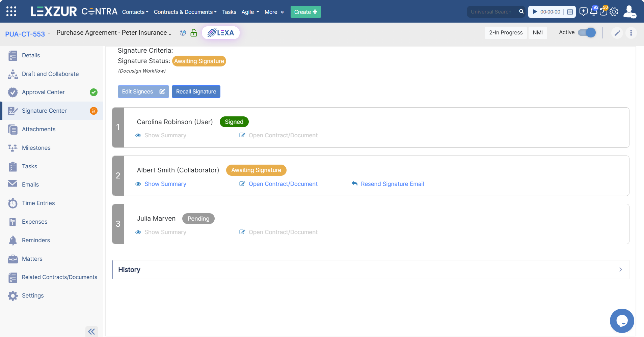Image resolution: width=644 pixels, height=337 pixels.
Task: Launch the LEXA assistant
Action: 220,32
